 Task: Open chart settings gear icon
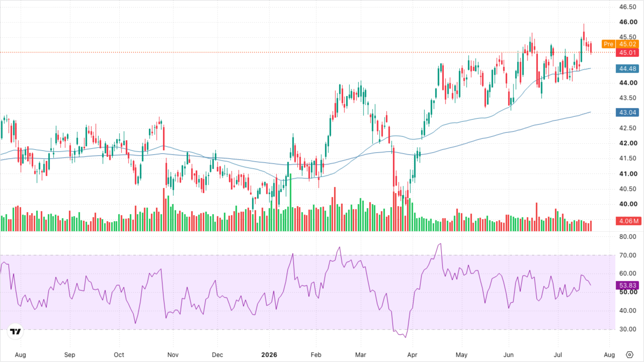(629, 355)
